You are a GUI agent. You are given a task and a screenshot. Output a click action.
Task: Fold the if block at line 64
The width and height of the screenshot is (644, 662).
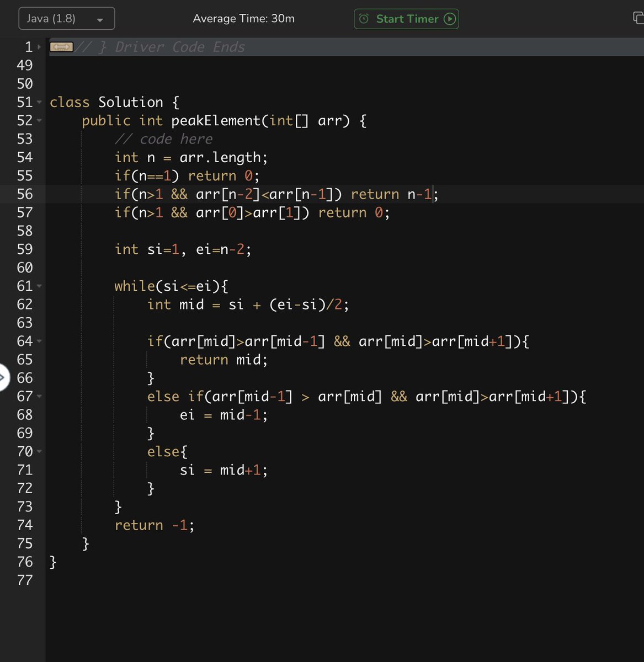39,341
